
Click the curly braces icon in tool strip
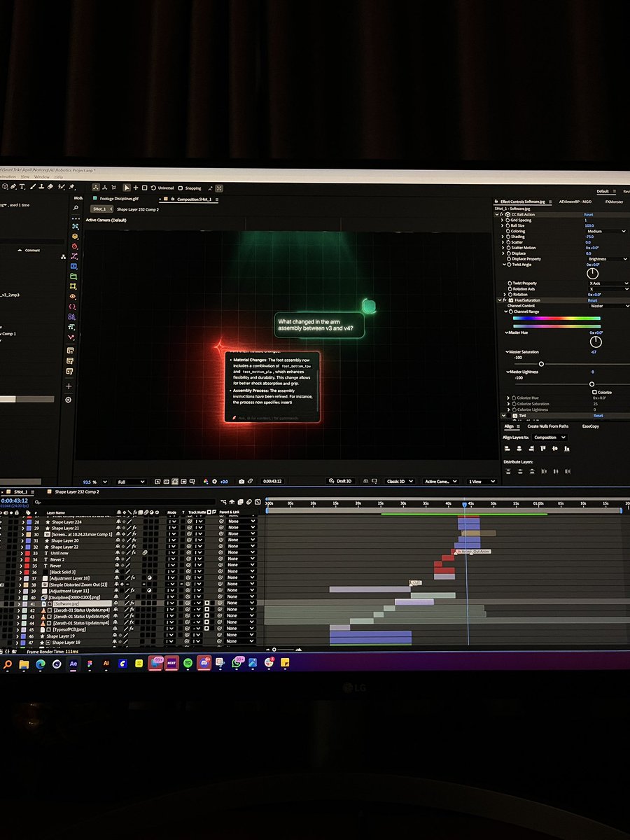coord(73,306)
